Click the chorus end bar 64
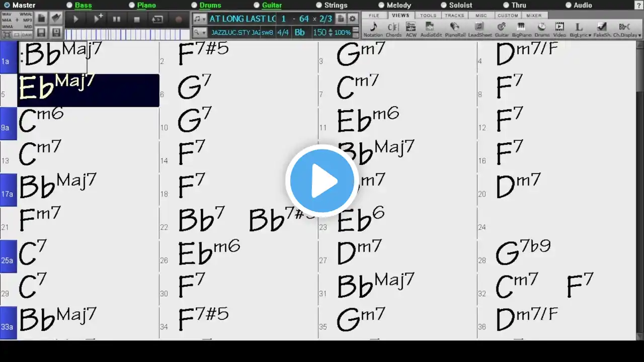Viewport: 644px width, 362px height. tap(304, 19)
